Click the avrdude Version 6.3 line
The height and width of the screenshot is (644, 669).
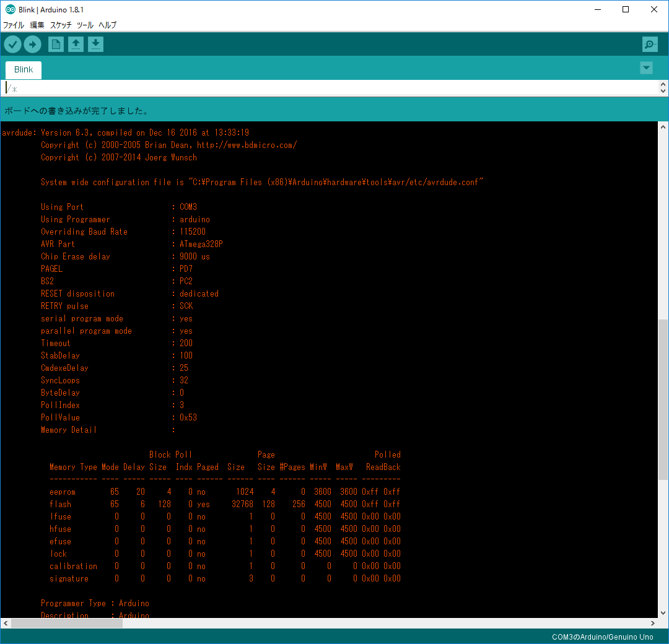[x=125, y=133]
